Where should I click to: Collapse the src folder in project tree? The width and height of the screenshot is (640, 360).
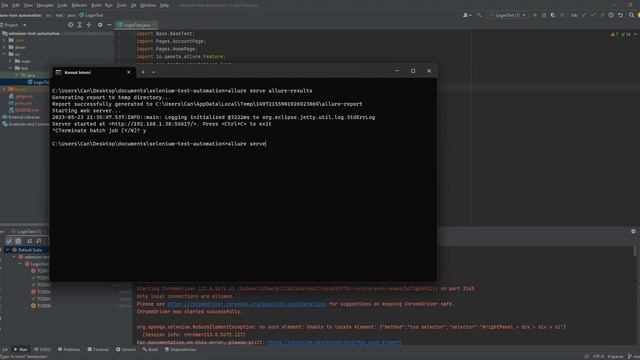click(x=4, y=54)
